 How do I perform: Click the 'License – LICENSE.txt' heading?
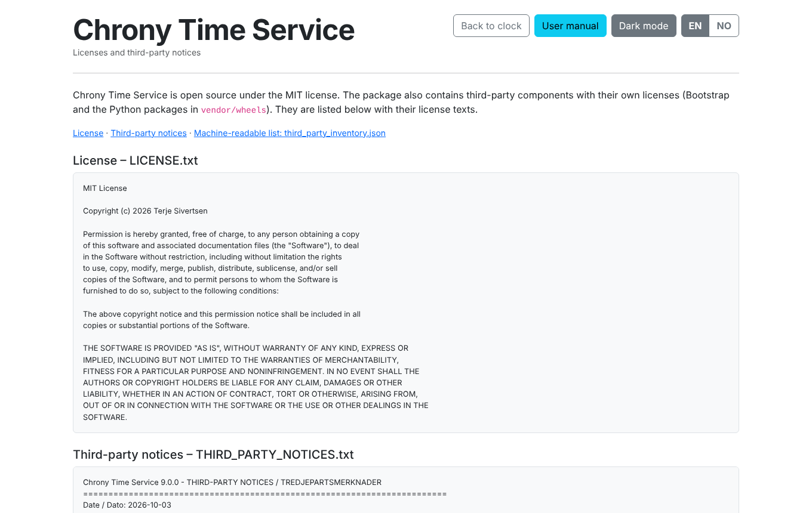tap(136, 160)
